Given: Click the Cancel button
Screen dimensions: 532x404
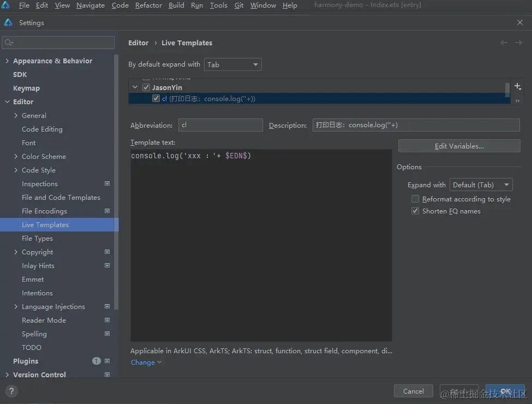Looking at the screenshot, I should click(413, 391).
